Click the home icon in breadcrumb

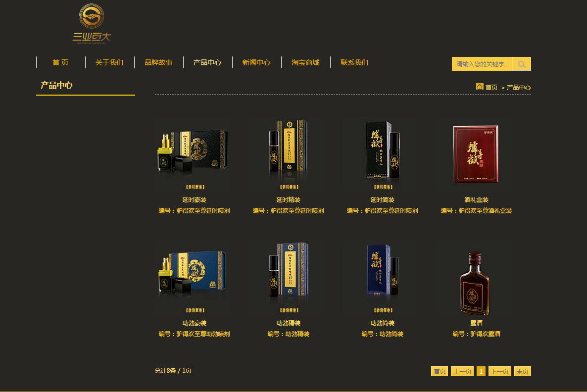point(480,87)
